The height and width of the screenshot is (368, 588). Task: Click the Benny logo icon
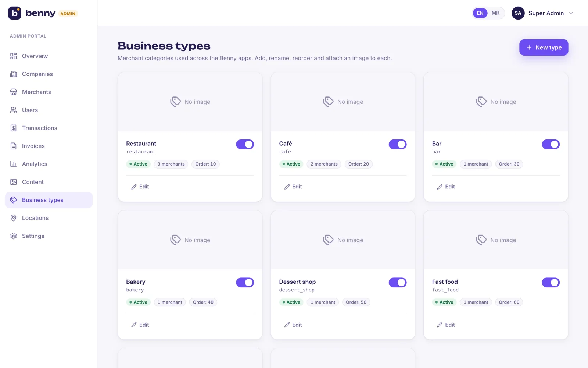pos(15,13)
